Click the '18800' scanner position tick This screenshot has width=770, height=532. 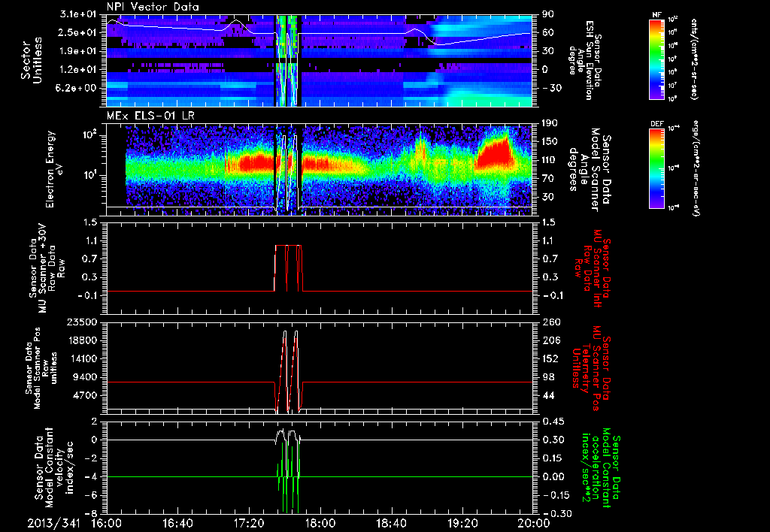click(81, 340)
